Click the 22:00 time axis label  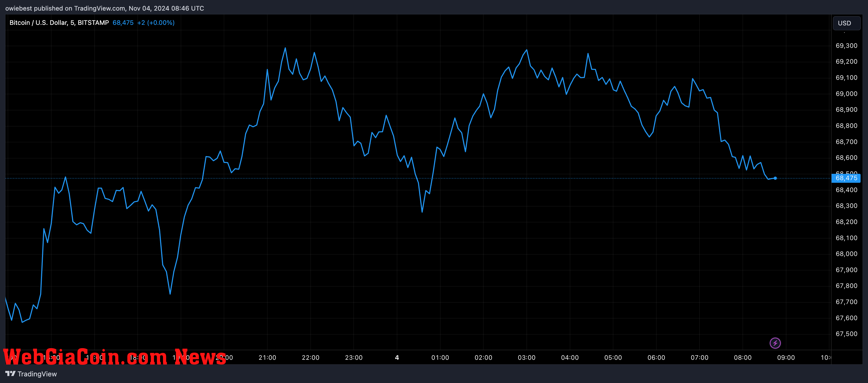(x=310, y=357)
